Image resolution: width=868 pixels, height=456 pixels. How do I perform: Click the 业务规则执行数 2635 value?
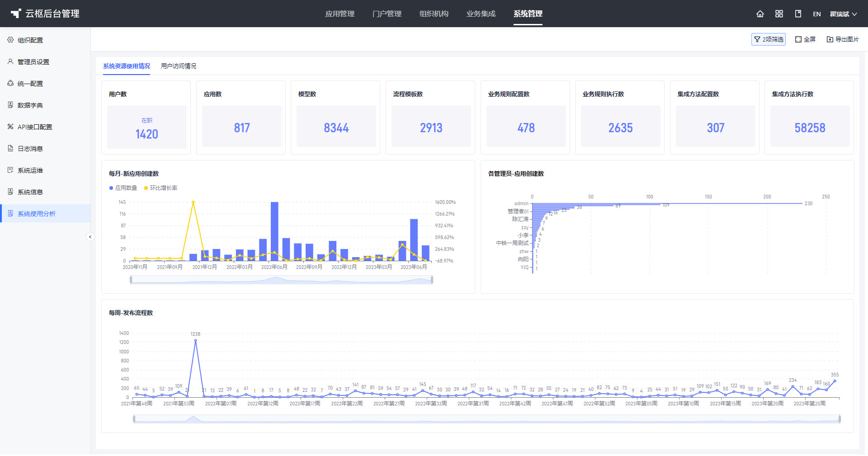(x=621, y=128)
